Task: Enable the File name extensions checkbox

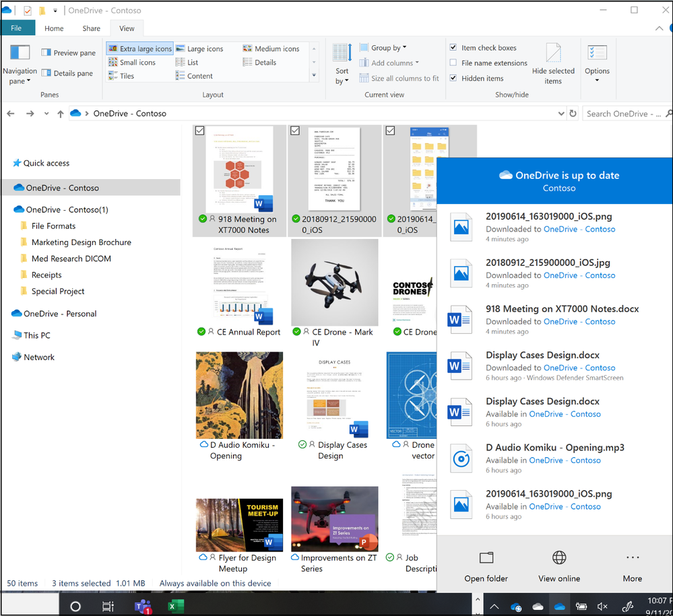Action: pyautogui.click(x=453, y=63)
